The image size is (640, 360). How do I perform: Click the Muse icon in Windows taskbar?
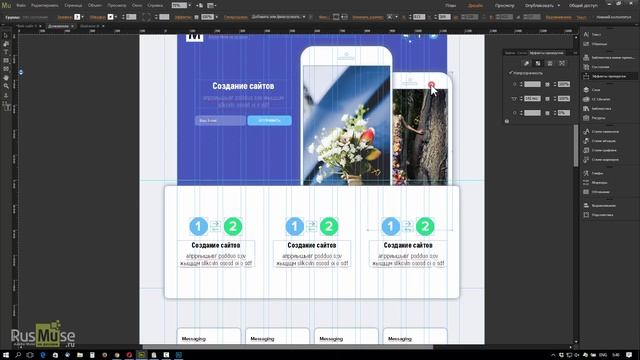[141, 355]
